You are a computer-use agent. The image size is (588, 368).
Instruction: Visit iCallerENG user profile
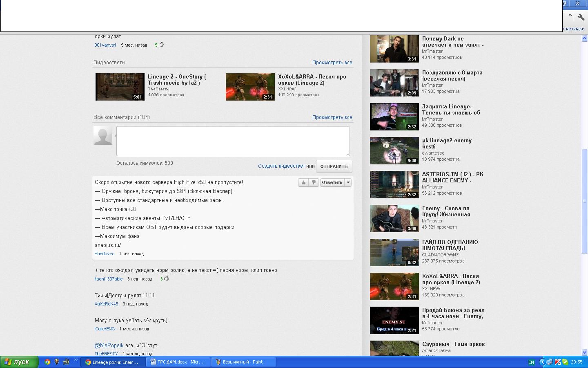[x=105, y=329]
